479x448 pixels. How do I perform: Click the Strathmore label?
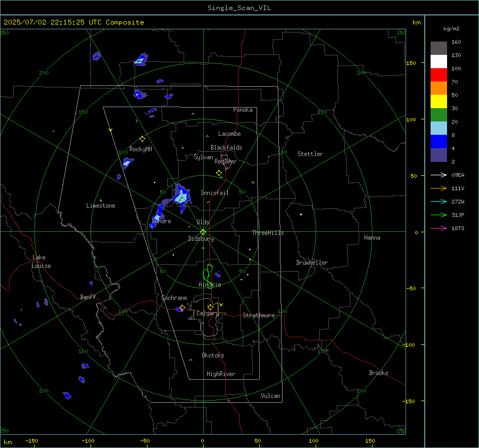(x=259, y=315)
